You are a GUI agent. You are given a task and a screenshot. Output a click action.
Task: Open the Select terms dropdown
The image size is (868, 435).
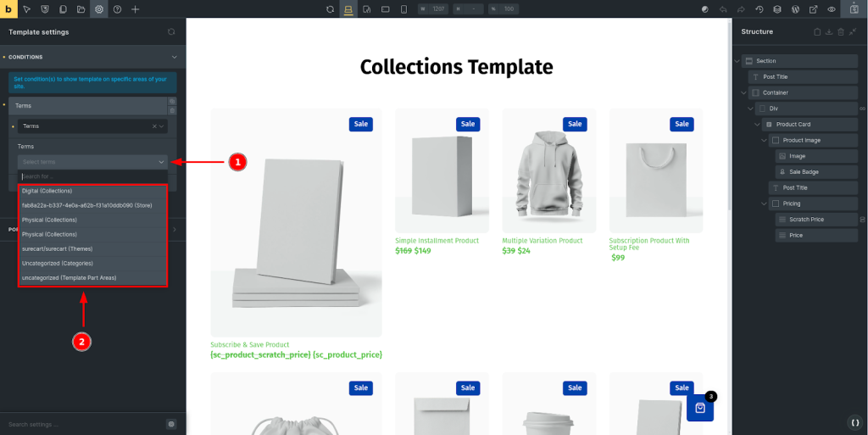92,161
